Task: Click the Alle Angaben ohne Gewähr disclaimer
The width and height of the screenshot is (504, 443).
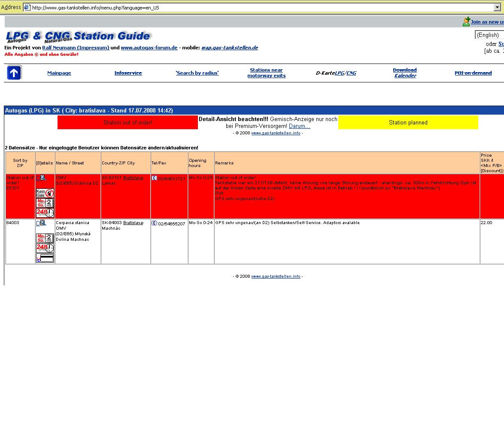Action: pyautogui.click(x=42, y=55)
